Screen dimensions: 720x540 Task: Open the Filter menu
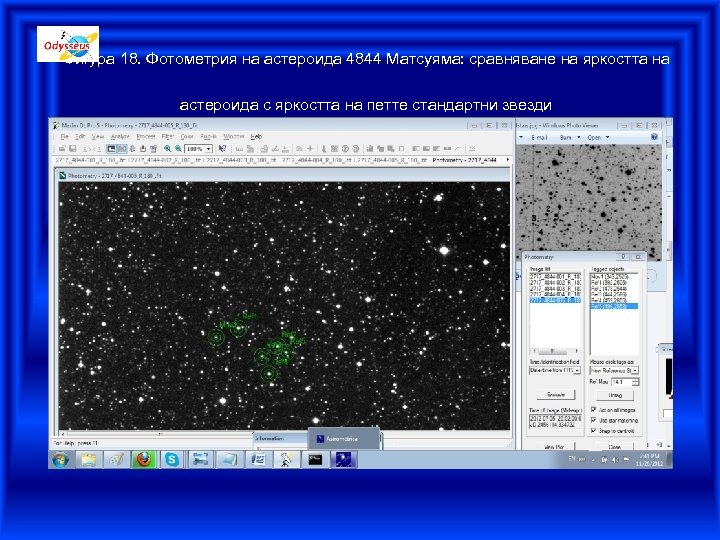tap(168, 137)
